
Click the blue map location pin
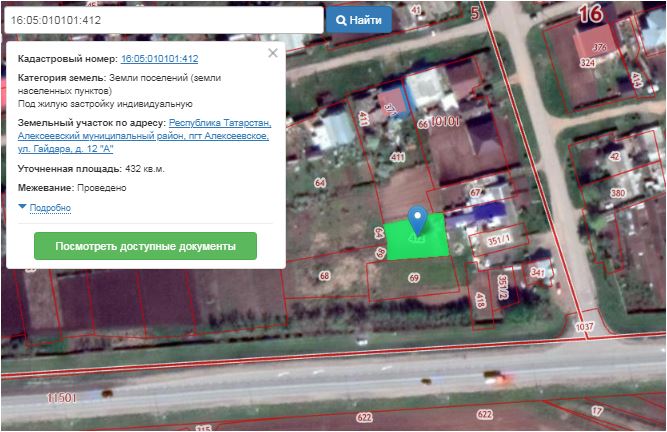coord(418,221)
